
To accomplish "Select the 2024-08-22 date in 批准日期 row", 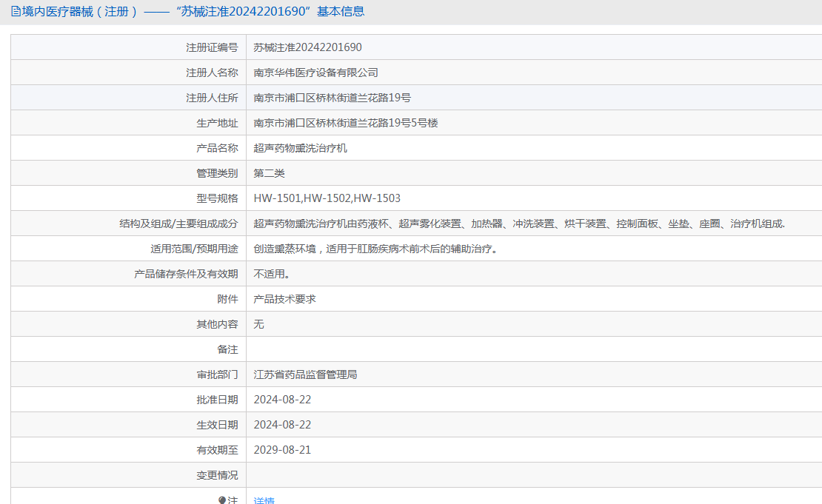I will [283, 399].
